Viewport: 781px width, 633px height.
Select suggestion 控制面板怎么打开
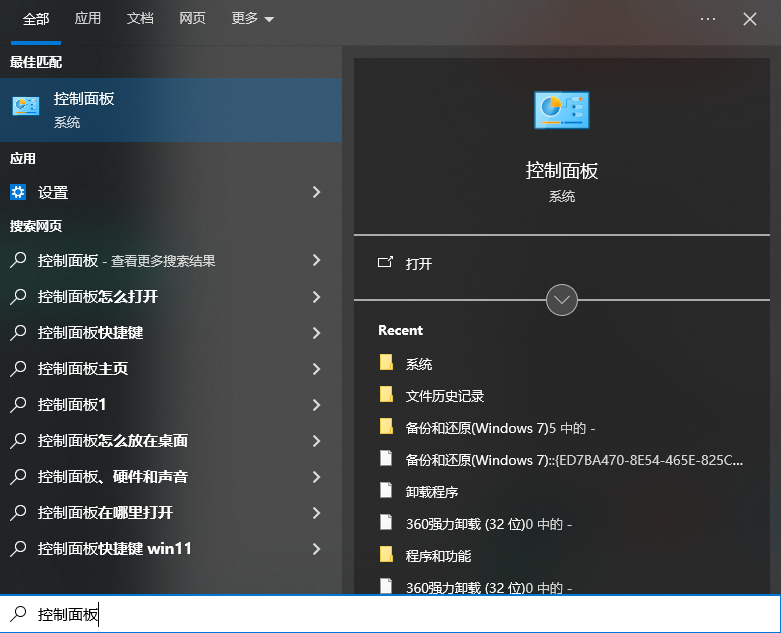(x=171, y=297)
